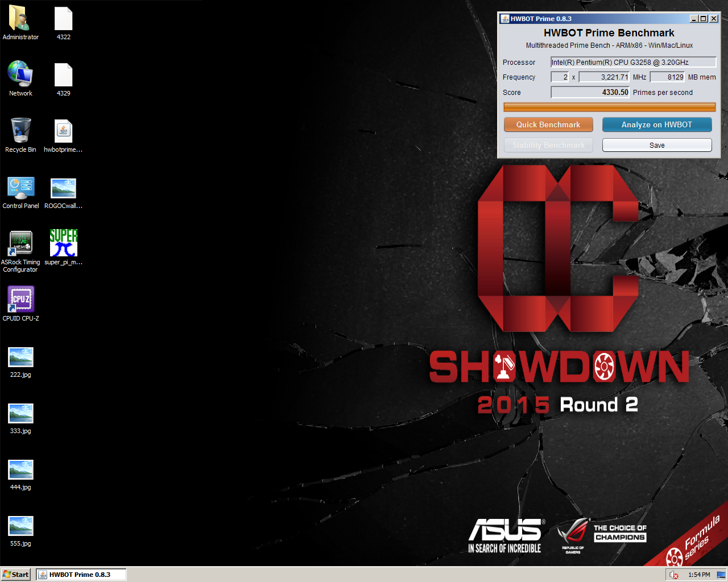Select HWBOT Prime 0.8.3 taskbar item
The height and width of the screenshot is (582, 728).
[x=81, y=575]
